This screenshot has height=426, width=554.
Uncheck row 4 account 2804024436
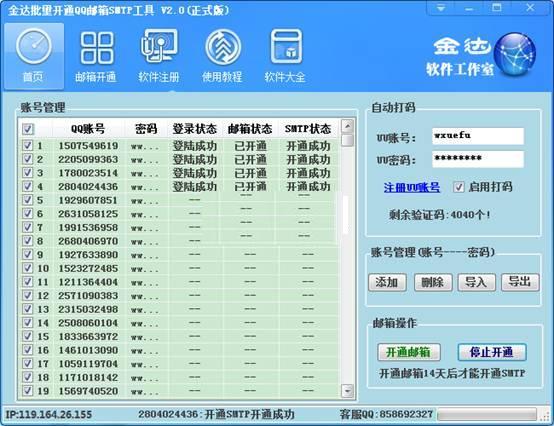[28, 186]
